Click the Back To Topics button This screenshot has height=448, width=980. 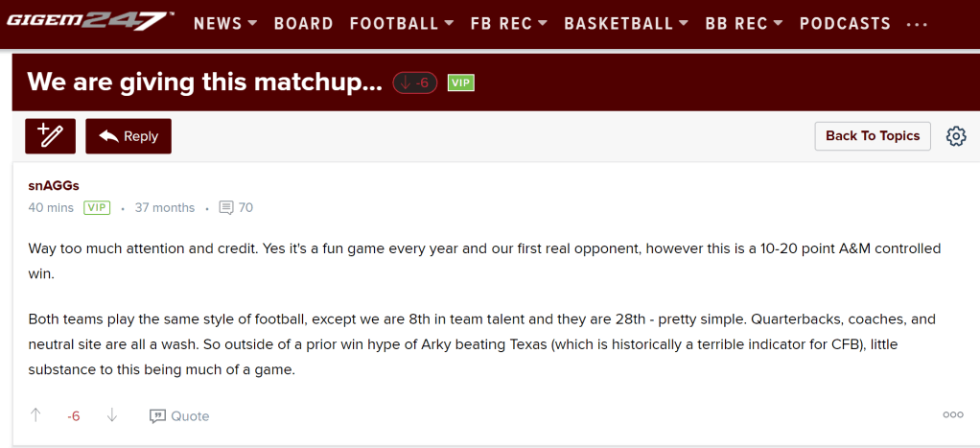click(873, 136)
